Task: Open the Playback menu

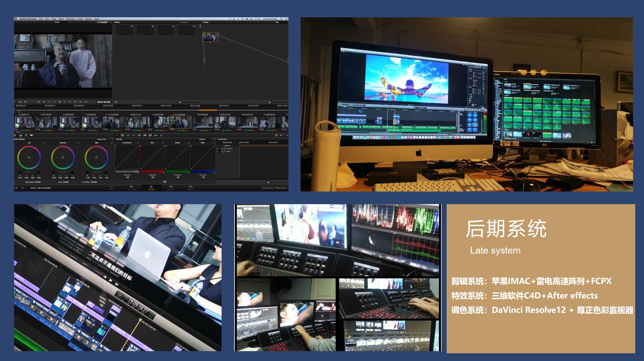Action: click(70, 19)
